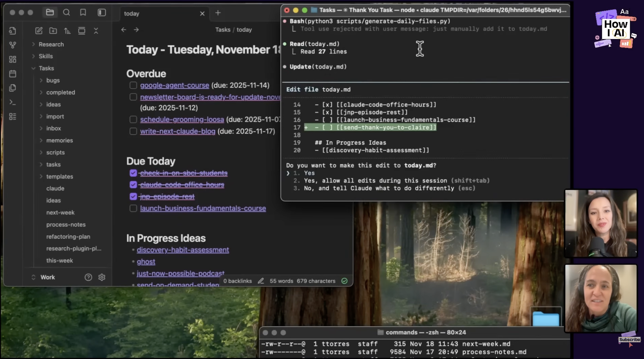Open the Work vault switcher

(x=47, y=277)
